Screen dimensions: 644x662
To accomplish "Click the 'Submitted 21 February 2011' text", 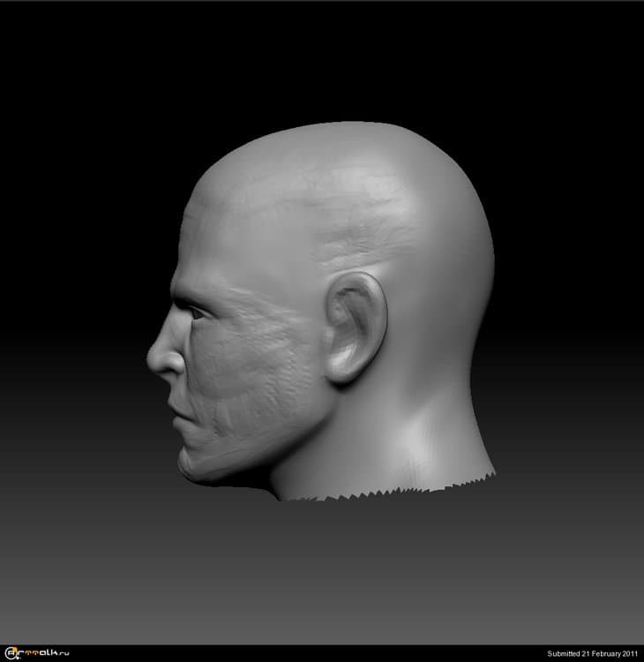I will click(592, 654).
